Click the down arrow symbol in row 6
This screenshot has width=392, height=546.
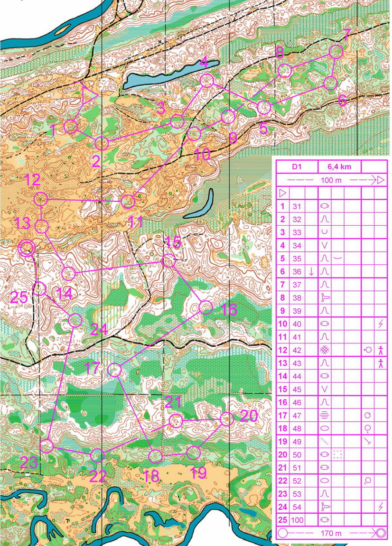[311, 272]
